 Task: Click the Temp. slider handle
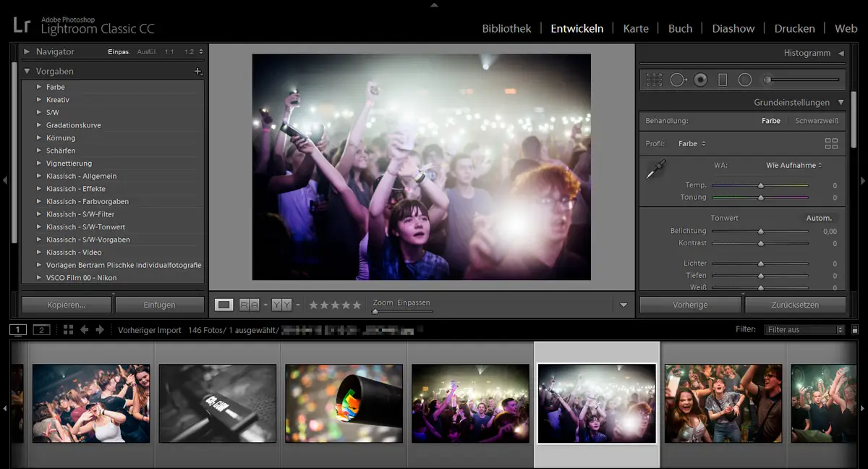(760, 185)
